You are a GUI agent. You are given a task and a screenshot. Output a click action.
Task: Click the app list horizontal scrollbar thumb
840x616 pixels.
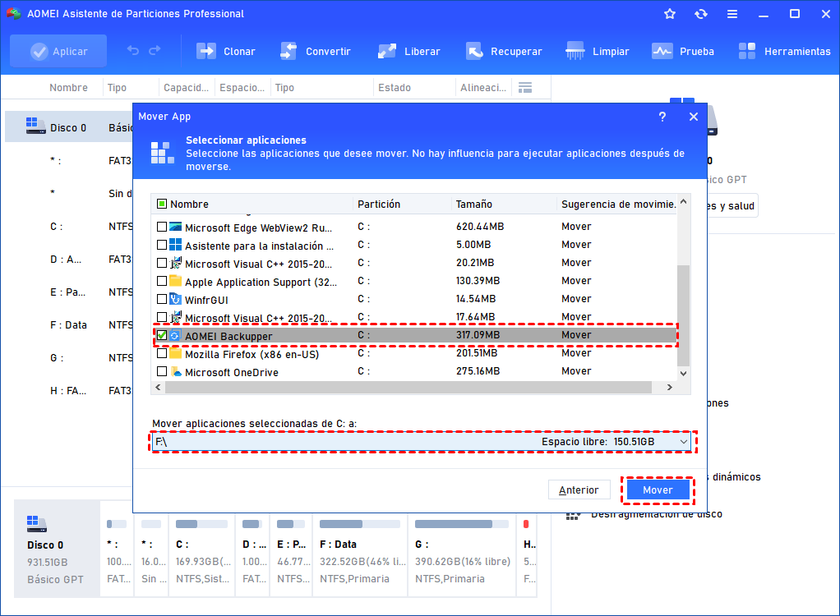click(x=408, y=388)
